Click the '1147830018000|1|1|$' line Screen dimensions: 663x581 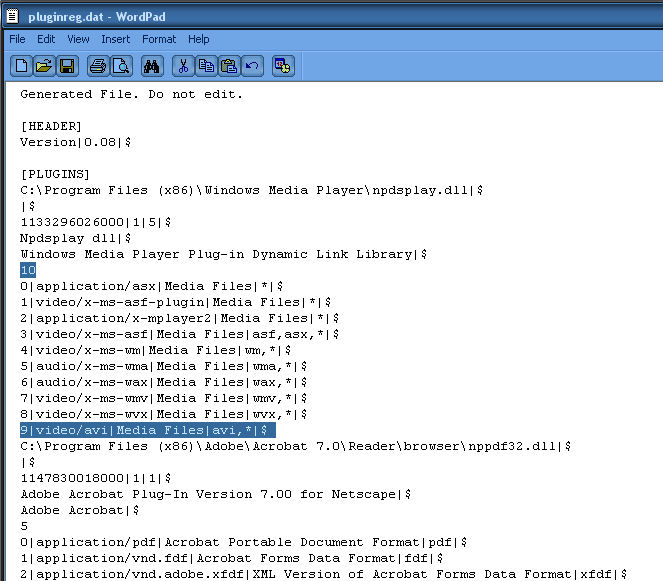96,478
